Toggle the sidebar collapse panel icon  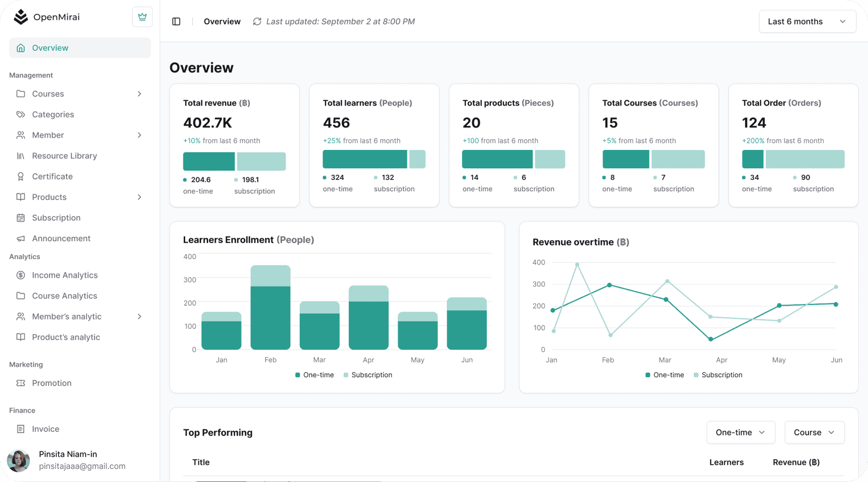tap(176, 22)
